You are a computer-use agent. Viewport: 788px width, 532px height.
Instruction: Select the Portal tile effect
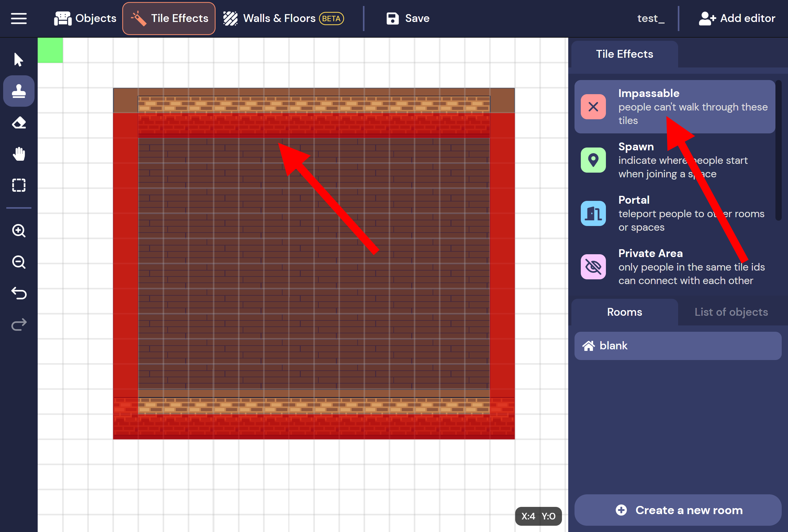(674, 213)
